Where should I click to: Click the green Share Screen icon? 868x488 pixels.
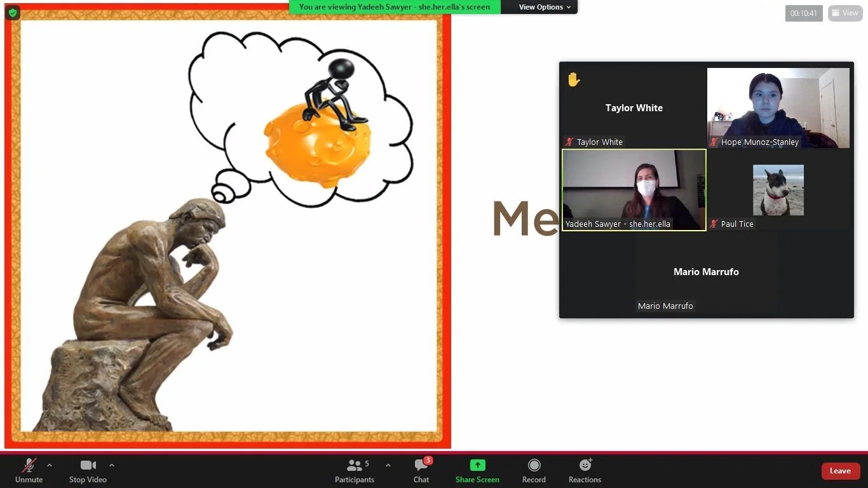coord(477,465)
